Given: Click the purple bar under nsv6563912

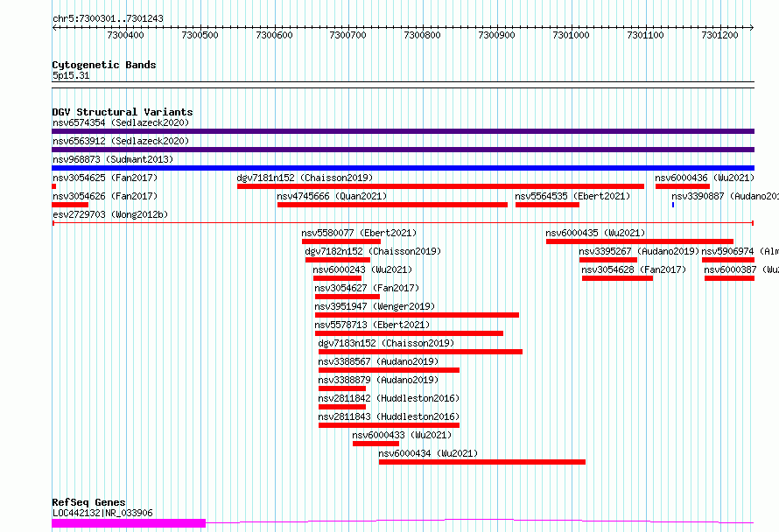Looking at the screenshot, I should 403,150.
